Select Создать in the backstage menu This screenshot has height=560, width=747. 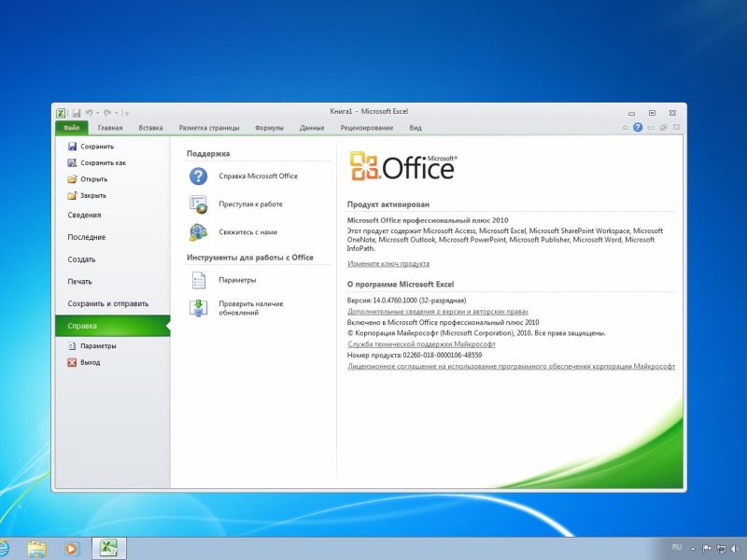coord(81,259)
